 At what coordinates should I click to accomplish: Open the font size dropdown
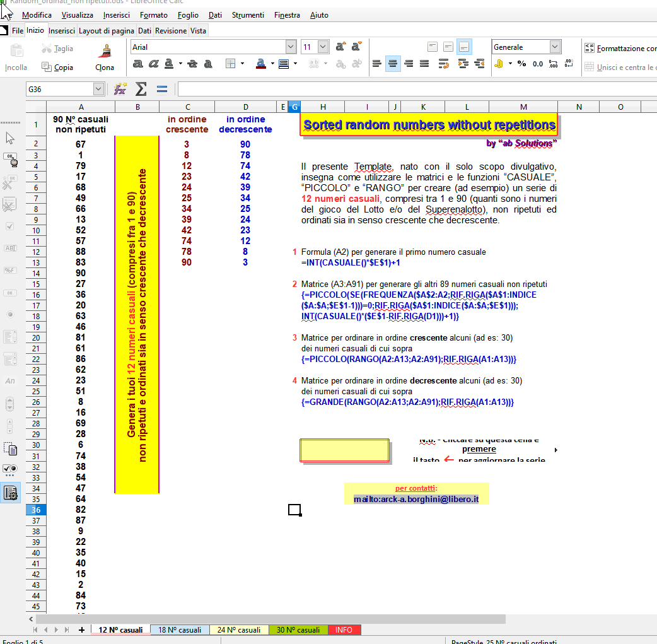point(323,47)
